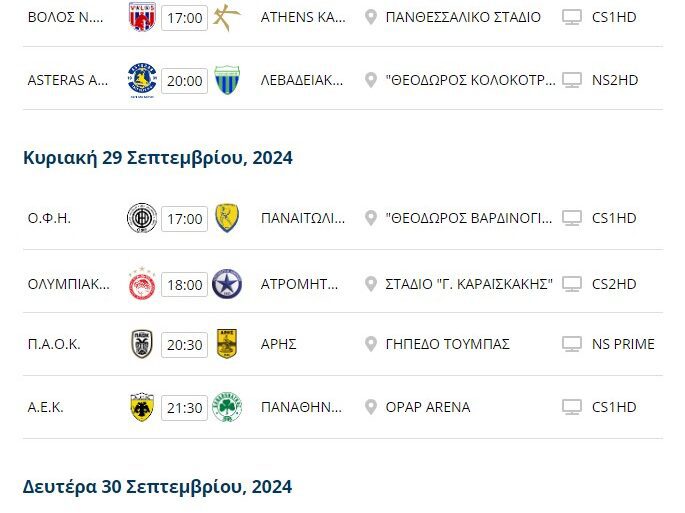The height and width of the screenshot is (513, 685).
Task: Click the TV icon beside NS PRIME
Action: point(572,344)
